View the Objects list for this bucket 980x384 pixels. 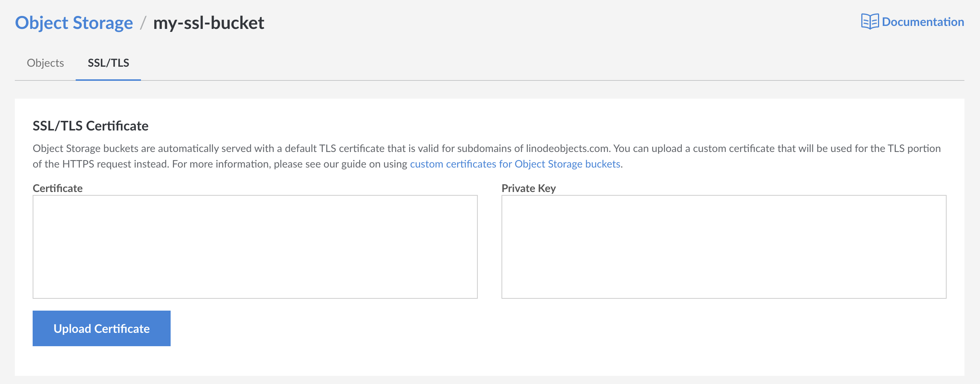[x=45, y=63]
